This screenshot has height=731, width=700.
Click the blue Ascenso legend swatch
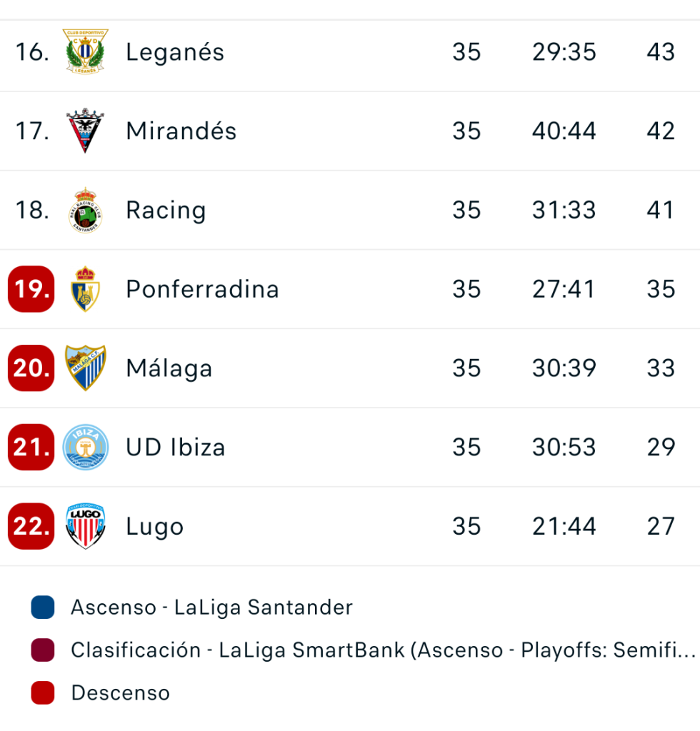(43, 608)
